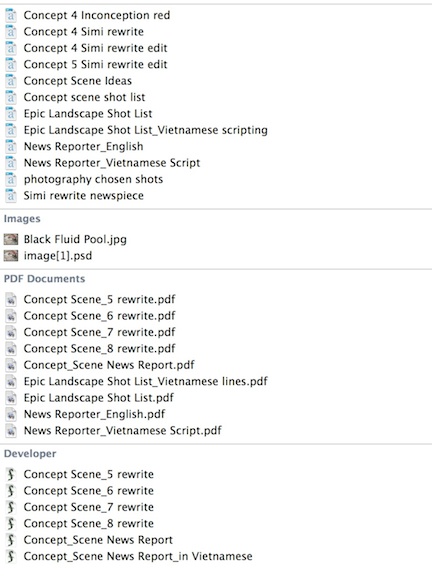
Task: Select Concept Scene Ideas document
Action: [78, 81]
